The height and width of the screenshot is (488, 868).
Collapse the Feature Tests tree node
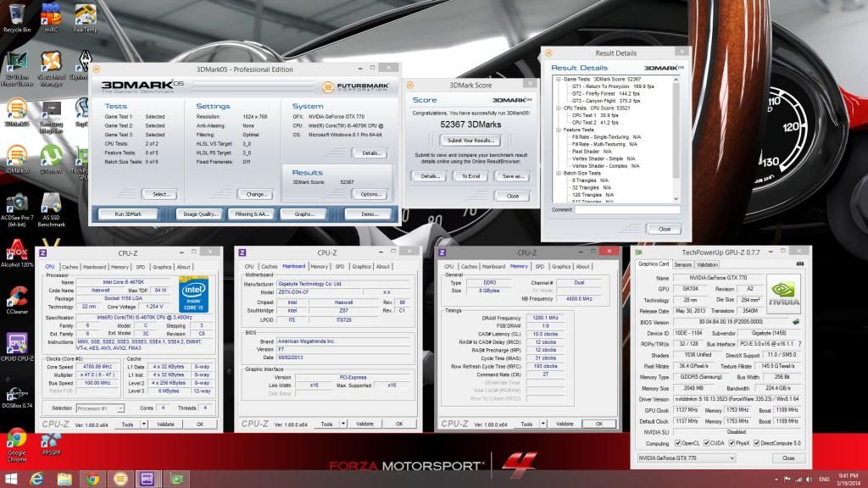coord(559,130)
